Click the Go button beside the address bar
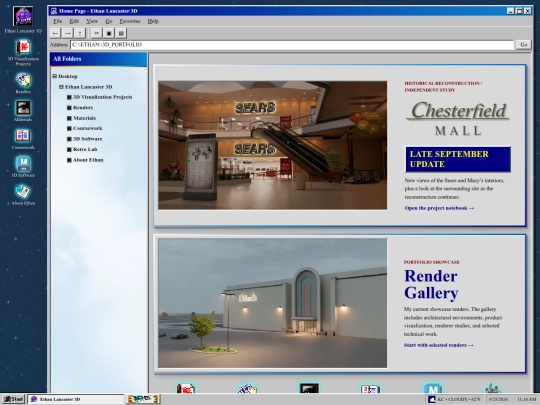540x405 pixels. point(524,44)
